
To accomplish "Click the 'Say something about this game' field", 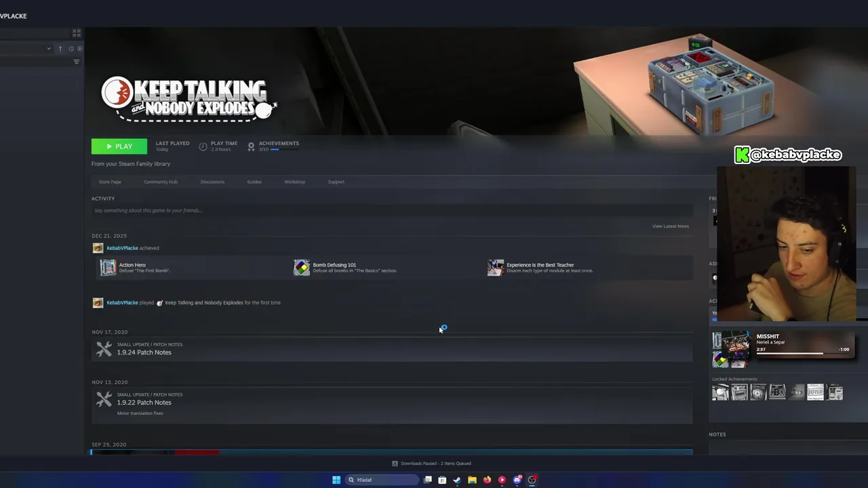I will pos(392,211).
